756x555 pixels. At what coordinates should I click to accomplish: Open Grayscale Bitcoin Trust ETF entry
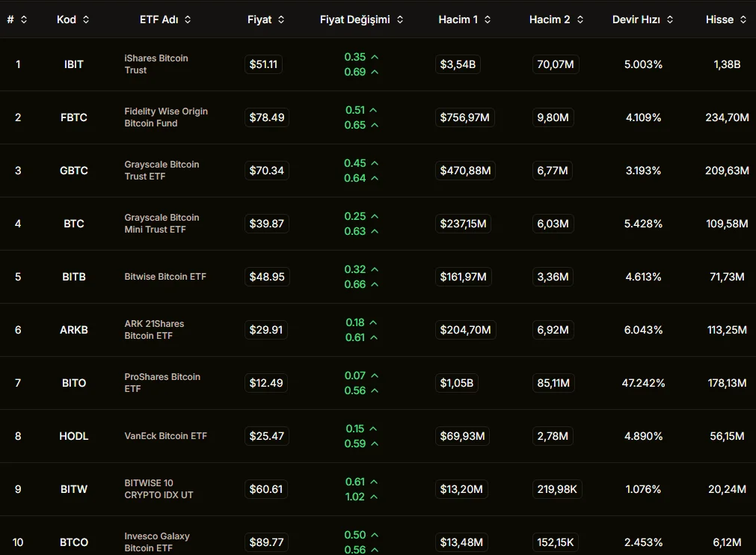pos(162,171)
